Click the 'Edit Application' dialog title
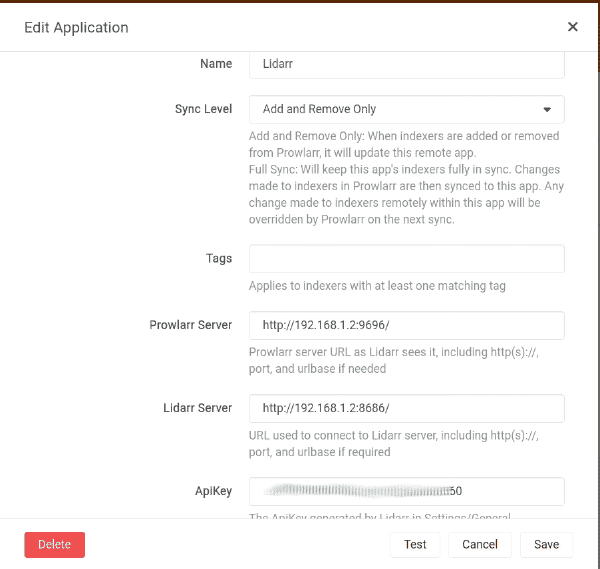 (76, 28)
